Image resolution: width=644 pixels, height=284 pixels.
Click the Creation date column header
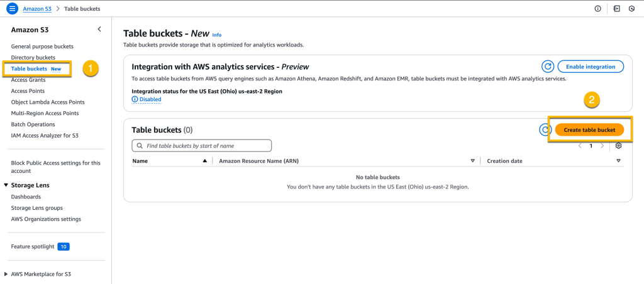coord(505,161)
